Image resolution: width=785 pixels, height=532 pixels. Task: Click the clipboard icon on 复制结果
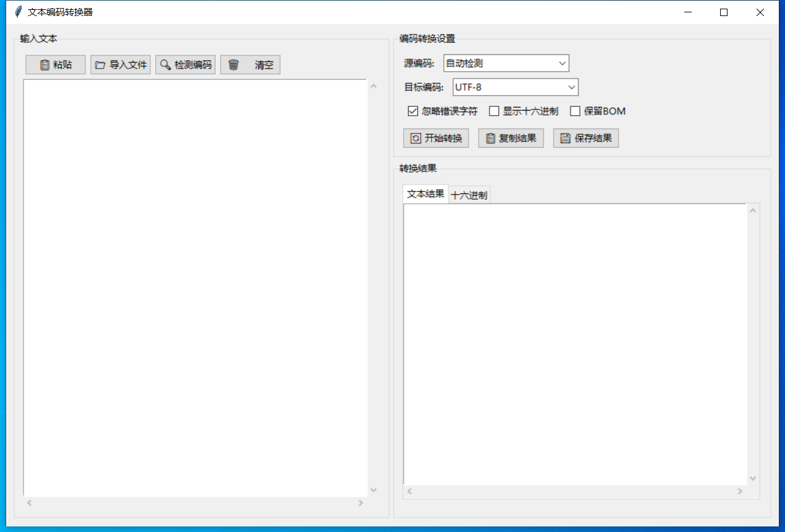(491, 138)
